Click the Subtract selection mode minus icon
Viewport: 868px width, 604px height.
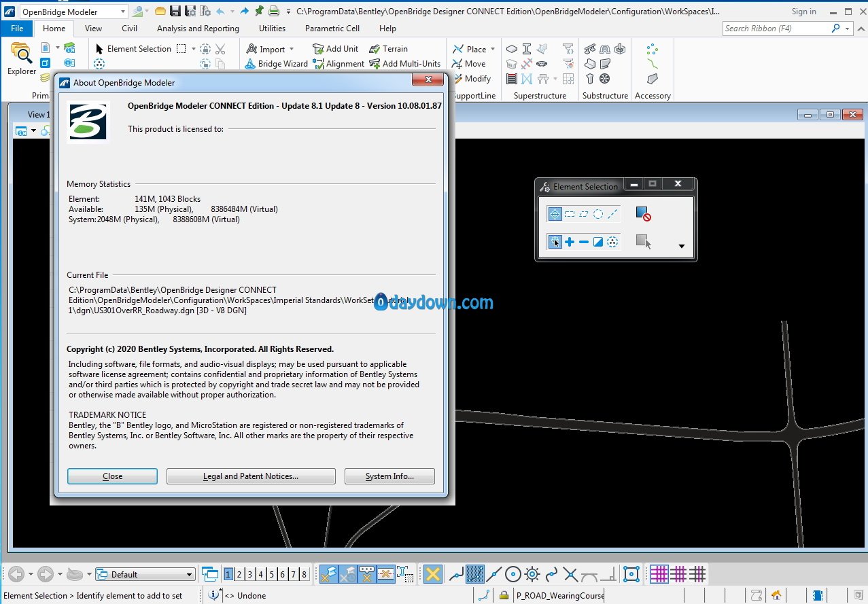pyautogui.click(x=584, y=242)
